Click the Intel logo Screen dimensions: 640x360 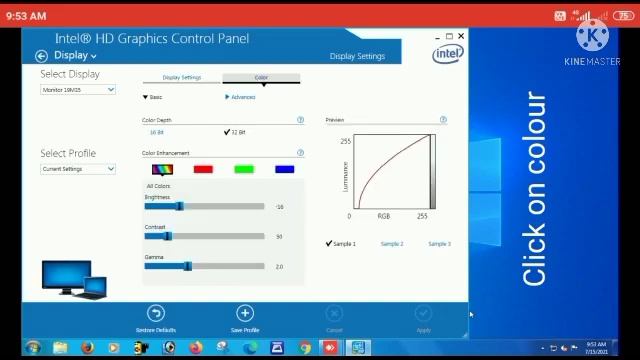tap(448, 54)
